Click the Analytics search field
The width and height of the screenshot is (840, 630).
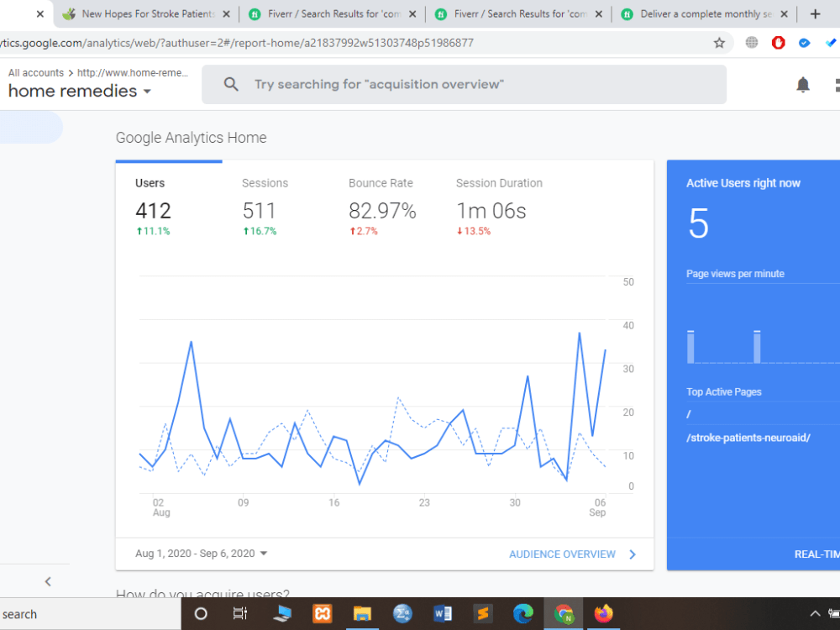click(x=464, y=85)
